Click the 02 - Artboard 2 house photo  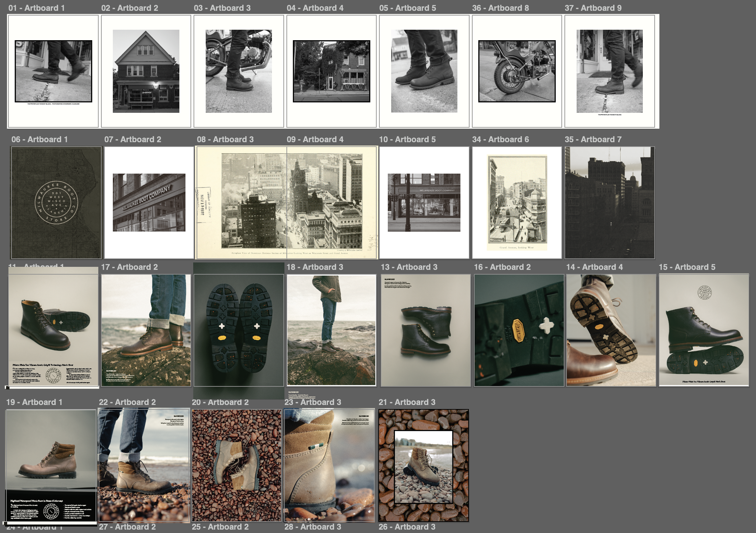tap(146, 71)
